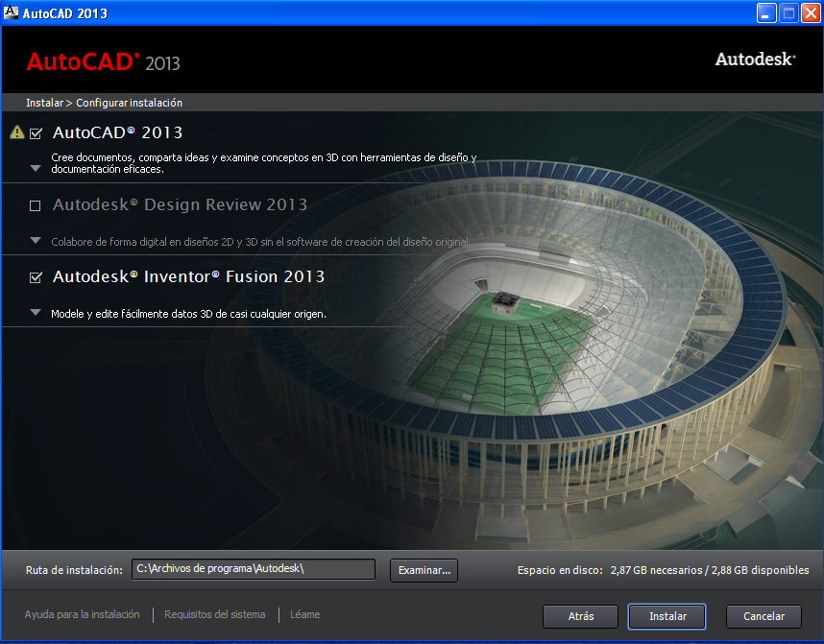Screen dimensions: 824x644
Task: Click the AutoCAD title bar application icon
Action: point(11,12)
